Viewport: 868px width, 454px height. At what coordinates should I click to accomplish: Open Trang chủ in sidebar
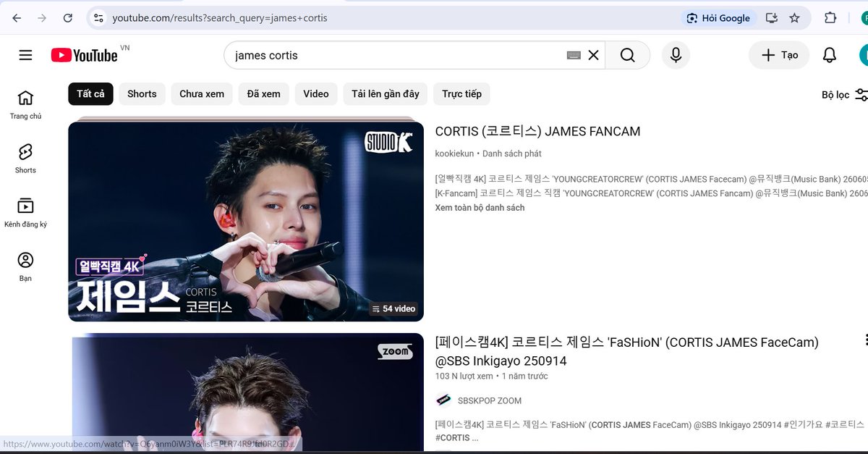point(26,105)
